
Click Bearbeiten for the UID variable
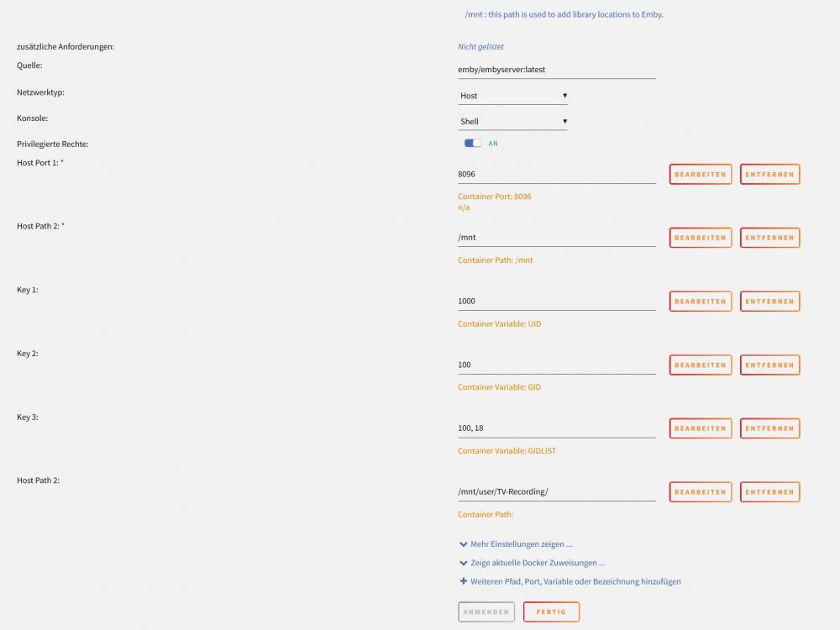701,302
